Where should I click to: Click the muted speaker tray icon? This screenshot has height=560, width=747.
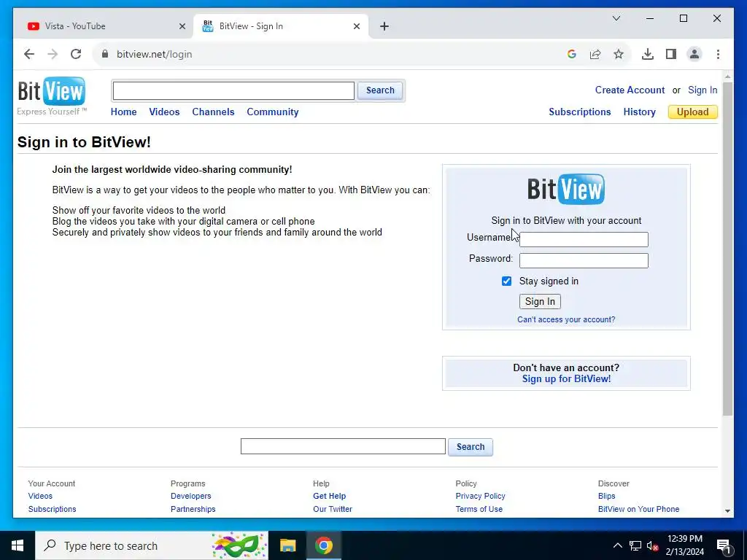[652, 545]
